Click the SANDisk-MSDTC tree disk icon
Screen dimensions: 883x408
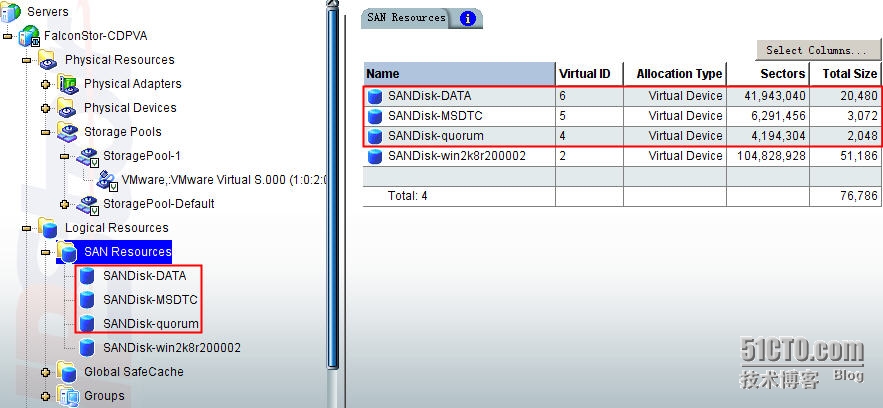pos(87,300)
